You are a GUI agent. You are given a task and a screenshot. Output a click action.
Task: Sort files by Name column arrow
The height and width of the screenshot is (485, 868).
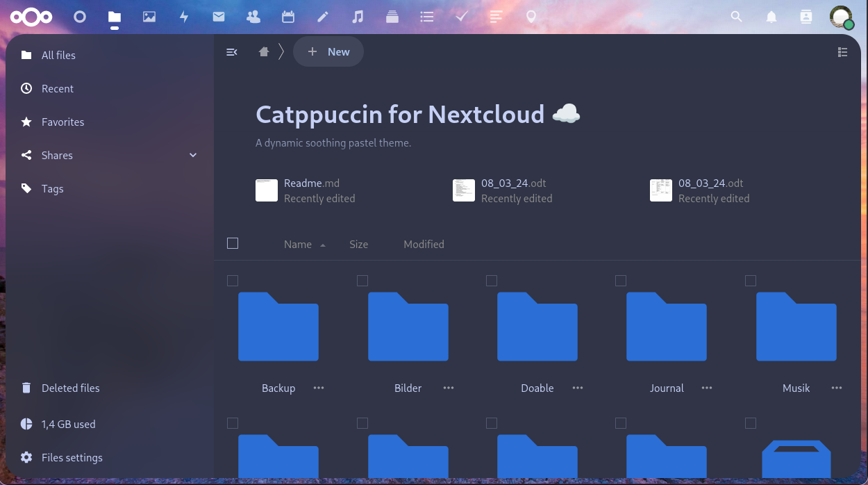[x=323, y=245]
